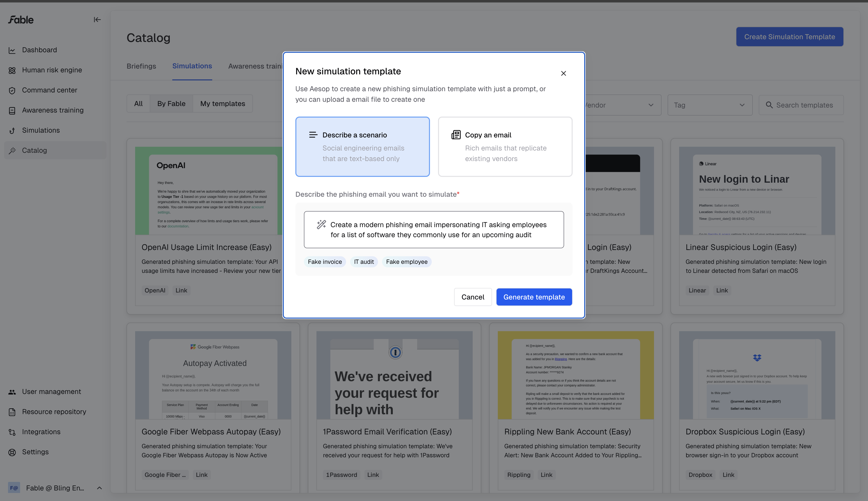The height and width of the screenshot is (501, 868).
Task: Open the Rippling New Bank Account preview
Action: (576, 375)
